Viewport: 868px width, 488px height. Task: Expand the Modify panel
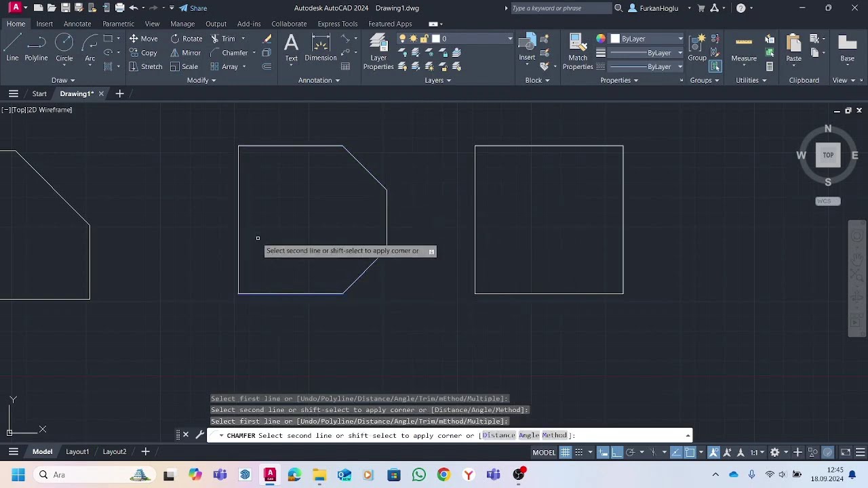pyautogui.click(x=201, y=80)
